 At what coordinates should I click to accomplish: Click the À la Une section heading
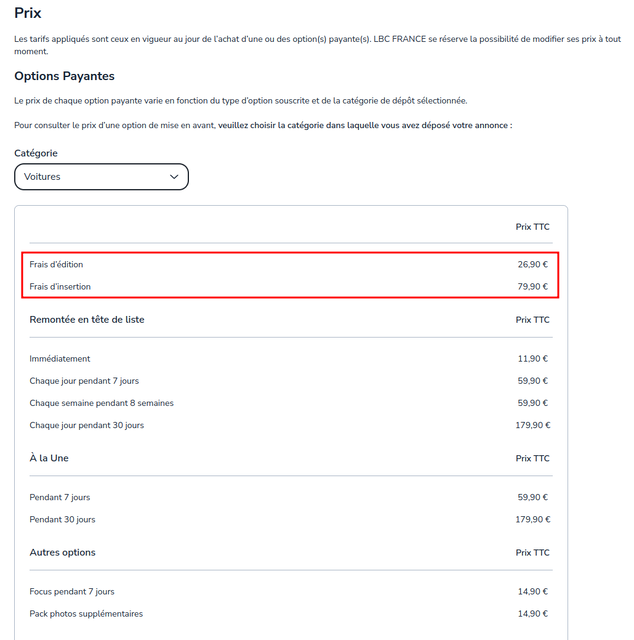(49, 458)
